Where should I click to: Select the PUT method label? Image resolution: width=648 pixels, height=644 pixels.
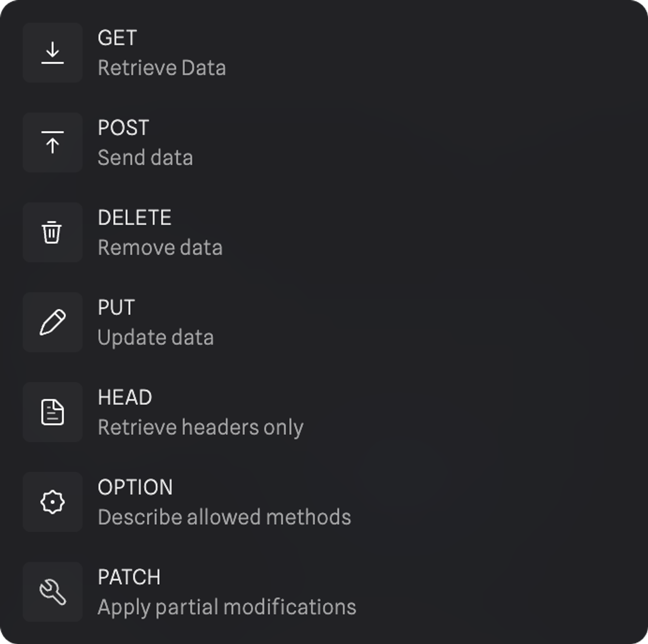click(x=116, y=307)
